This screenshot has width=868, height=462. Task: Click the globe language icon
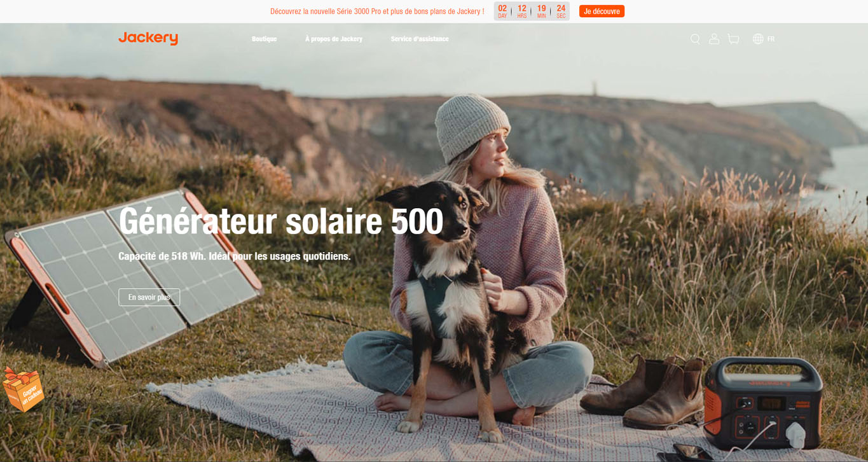[758, 39]
